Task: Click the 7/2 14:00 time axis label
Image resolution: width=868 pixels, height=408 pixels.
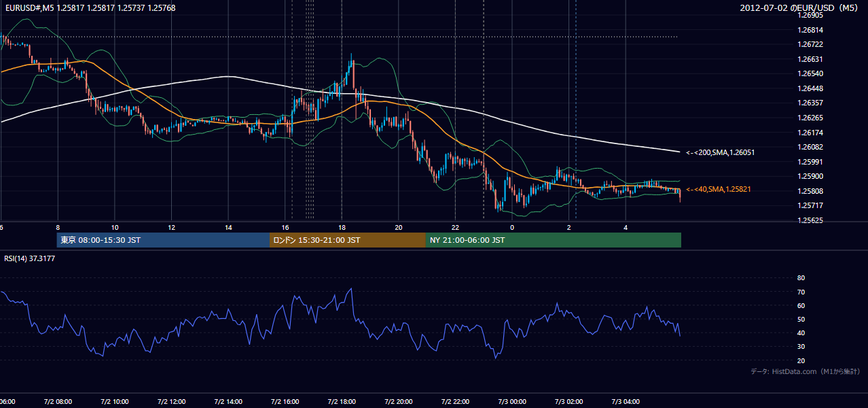Action: pyautogui.click(x=228, y=401)
